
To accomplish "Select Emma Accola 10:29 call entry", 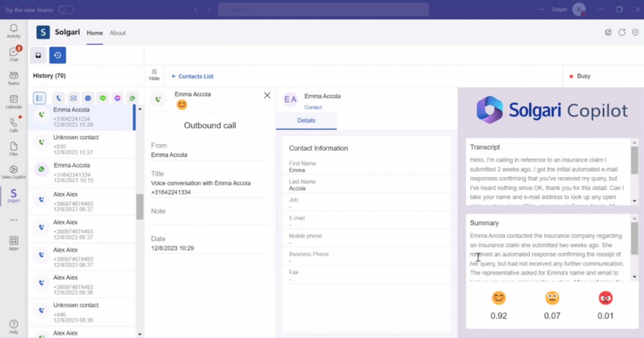I will click(81, 117).
